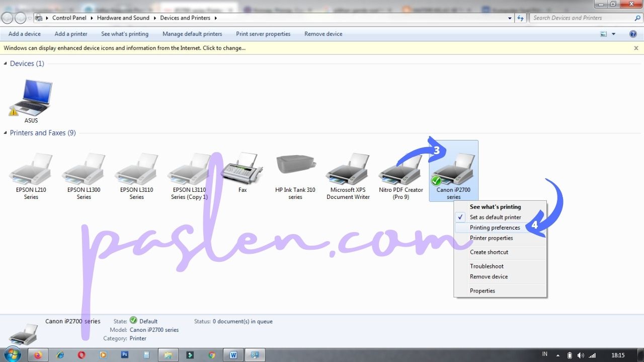
Task: Choose Properties in context menu
Action: tap(500, 291)
